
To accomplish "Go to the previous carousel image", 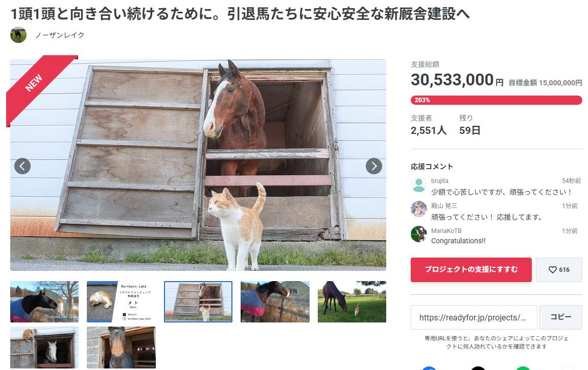I will click(22, 166).
